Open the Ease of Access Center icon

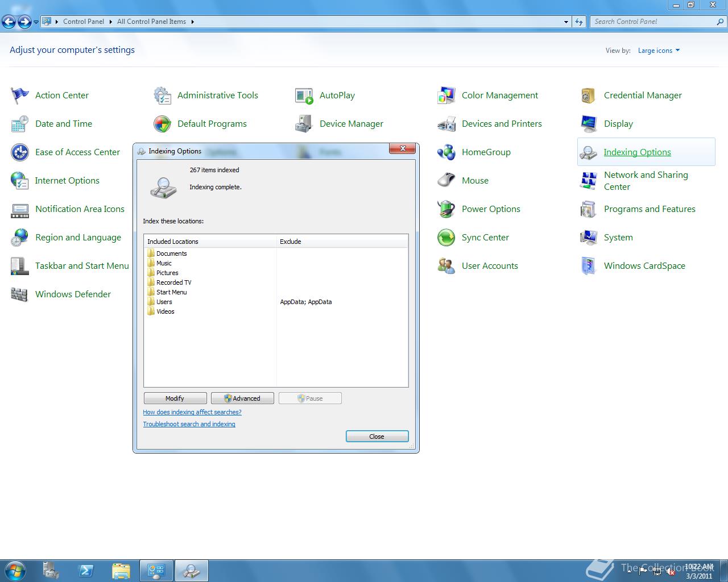tap(19, 152)
